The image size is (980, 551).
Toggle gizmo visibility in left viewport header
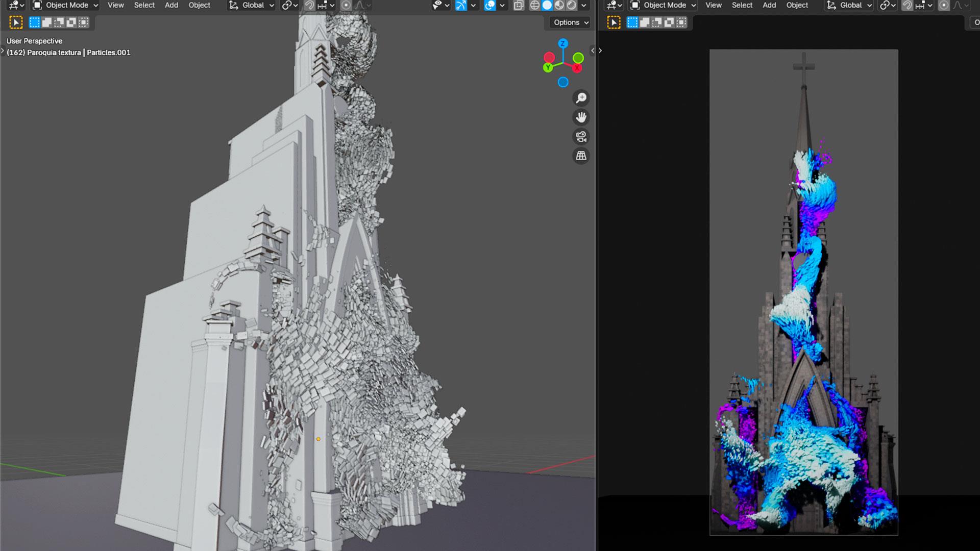tap(461, 5)
